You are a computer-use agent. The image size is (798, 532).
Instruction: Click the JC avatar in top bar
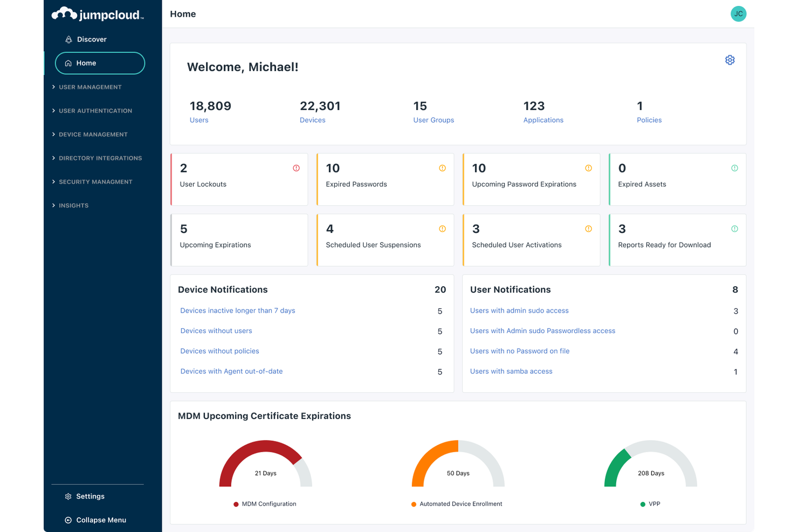click(738, 13)
